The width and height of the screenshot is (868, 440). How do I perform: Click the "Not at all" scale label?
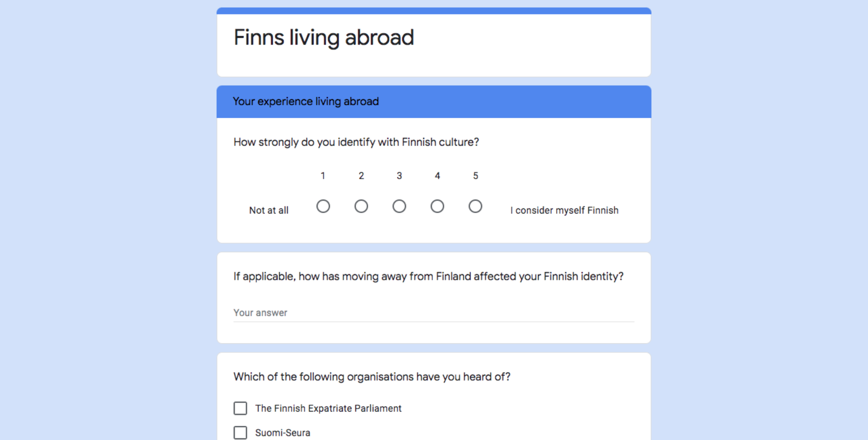(269, 211)
